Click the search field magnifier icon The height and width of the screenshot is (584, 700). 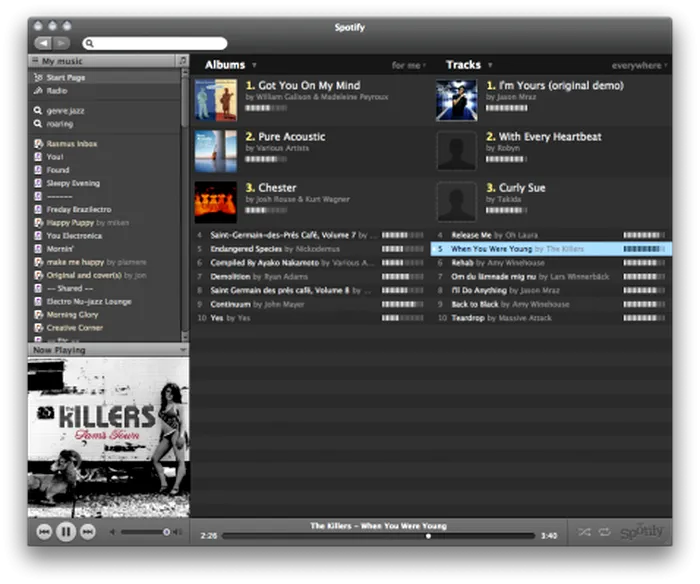tap(89, 43)
